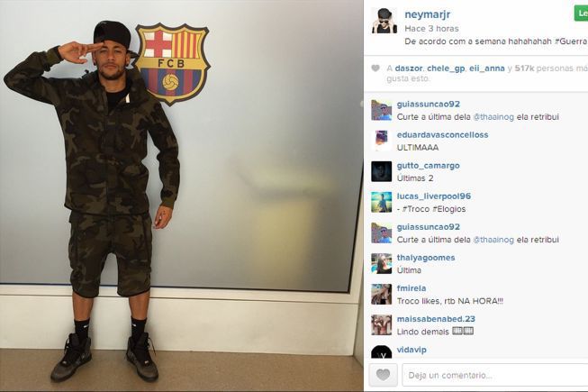Open maissabenabed.23 username link
This screenshot has height=392, width=588.
click(436, 319)
